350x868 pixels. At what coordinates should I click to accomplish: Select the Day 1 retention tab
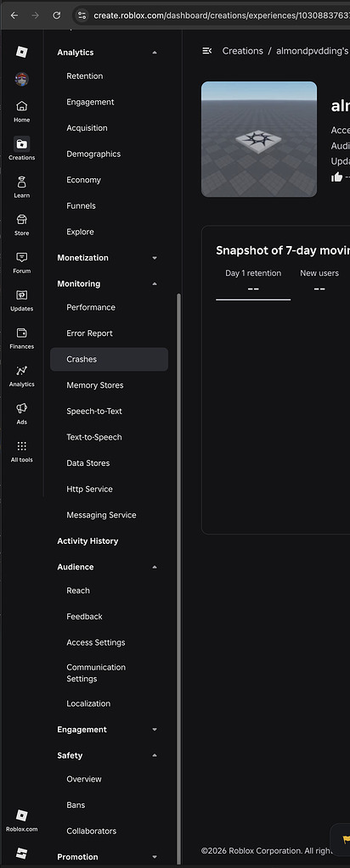[x=253, y=282]
